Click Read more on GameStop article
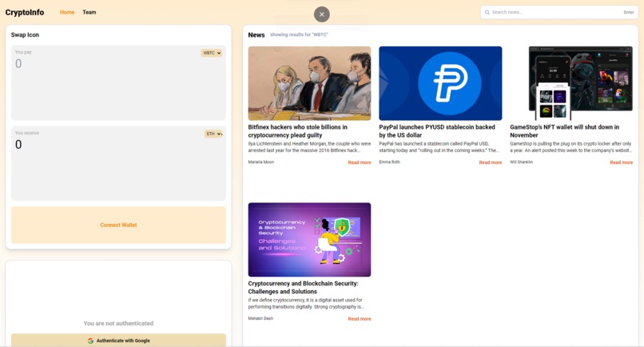This screenshot has height=347, width=644. coord(622,162)
